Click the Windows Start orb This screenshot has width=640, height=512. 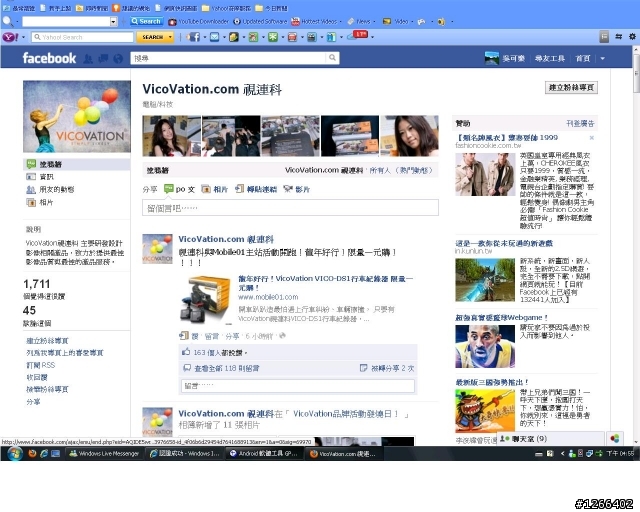[x=15, y=453]
